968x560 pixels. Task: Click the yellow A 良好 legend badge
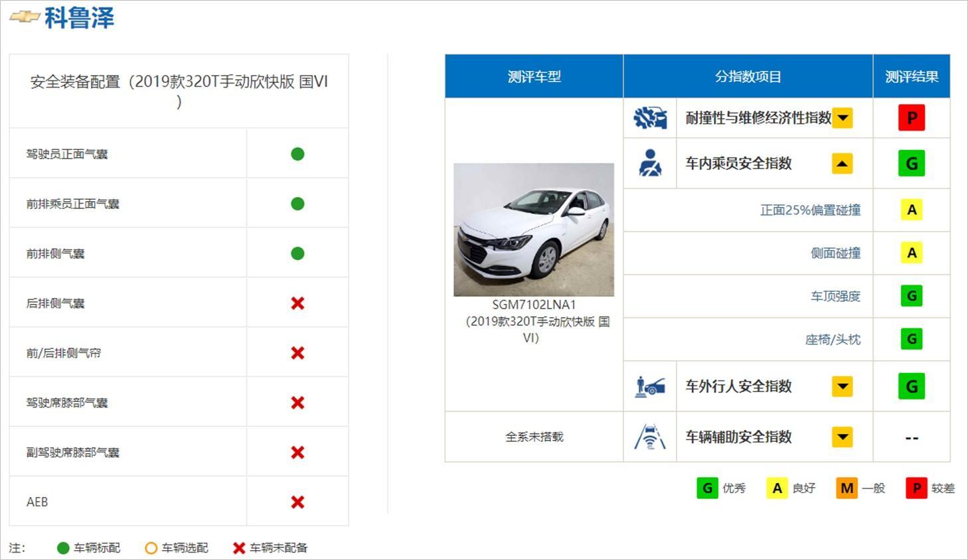[x=777, y=488]
